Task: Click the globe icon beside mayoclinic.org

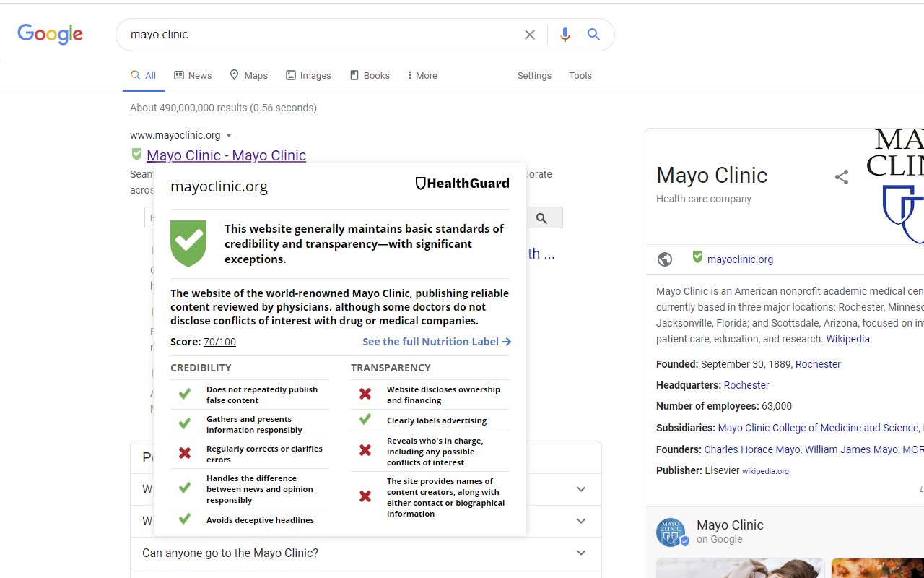Action: [664, 259]
